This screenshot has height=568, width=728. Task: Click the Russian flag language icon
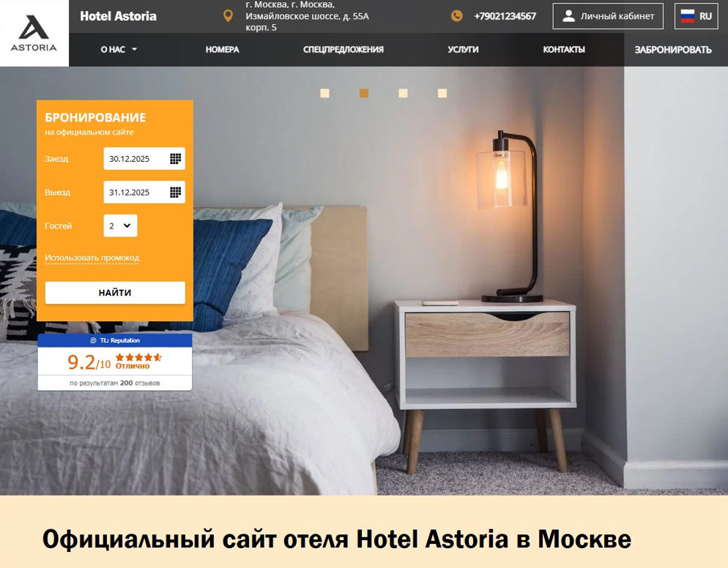(687, 16)
